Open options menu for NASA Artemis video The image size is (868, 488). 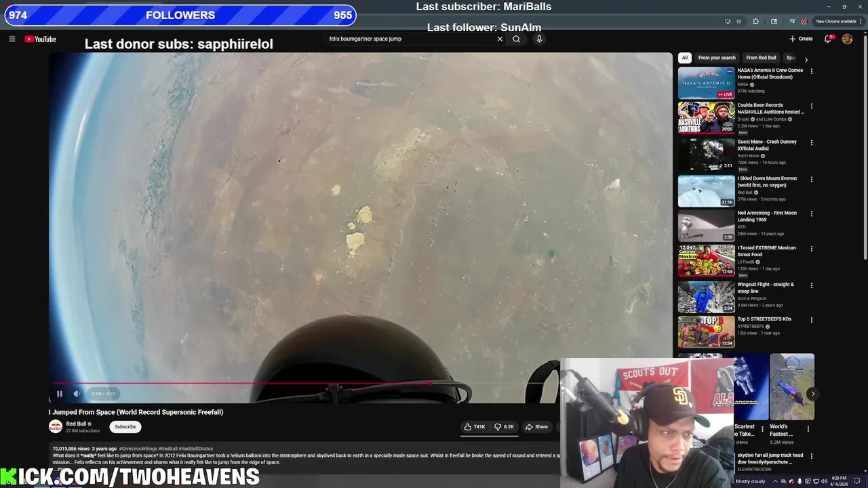tap(811, 71)
